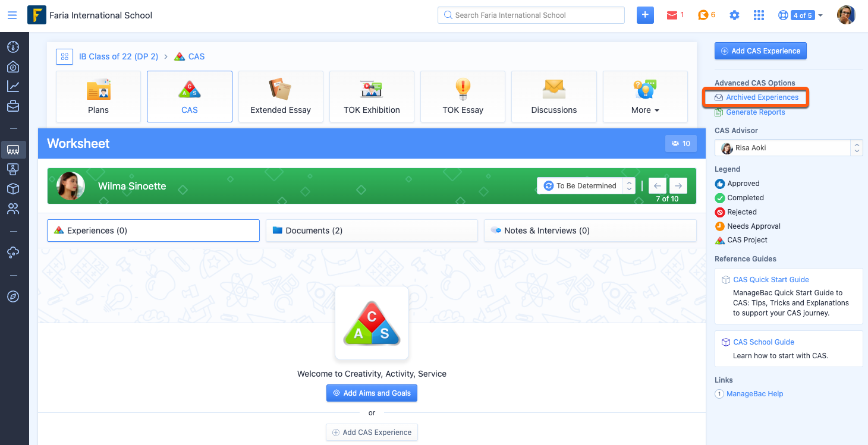
Task: Open Archived Experiences link
Action: [762, 97]
